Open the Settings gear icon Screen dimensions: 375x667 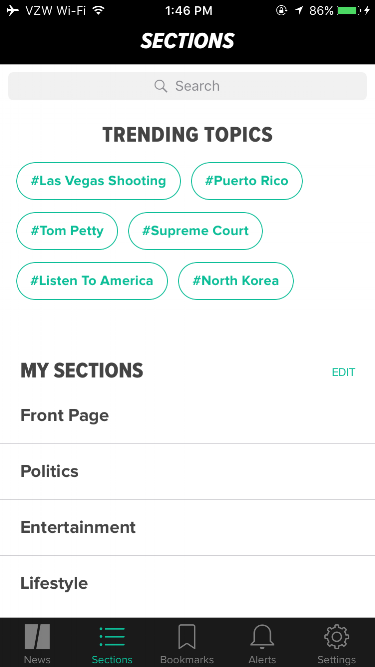[x=337, y=636]
